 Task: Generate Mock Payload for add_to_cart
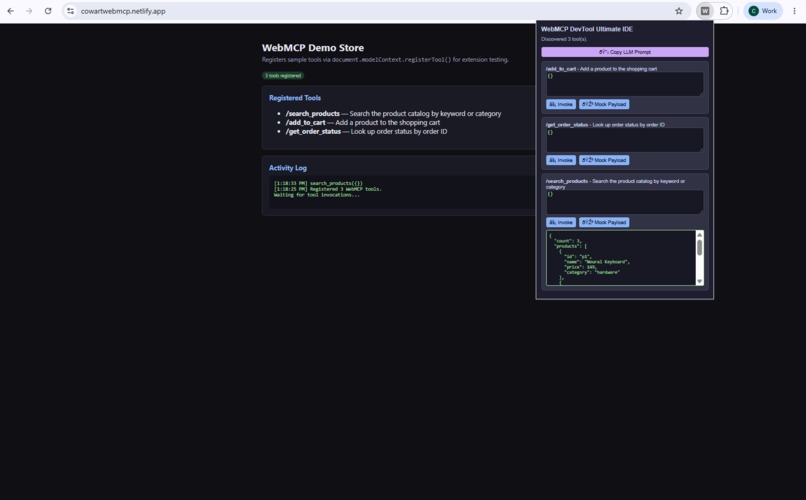(604, 104)
